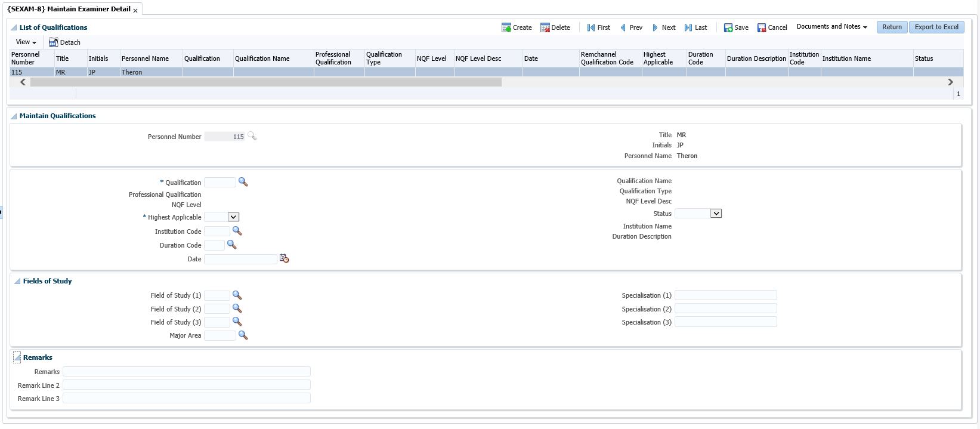
Task: Click the Duration Code input field
Action: (x=214, y=245)
